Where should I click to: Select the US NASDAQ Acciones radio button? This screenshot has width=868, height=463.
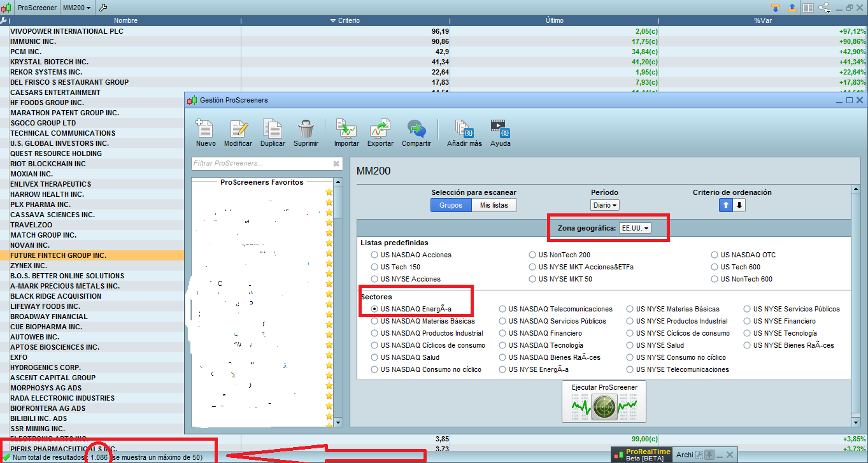(x=374, y=255)
